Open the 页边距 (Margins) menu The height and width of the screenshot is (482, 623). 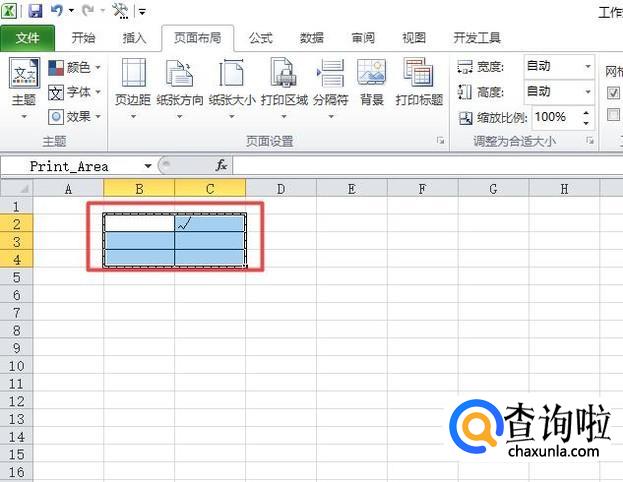tap(132, 86)
